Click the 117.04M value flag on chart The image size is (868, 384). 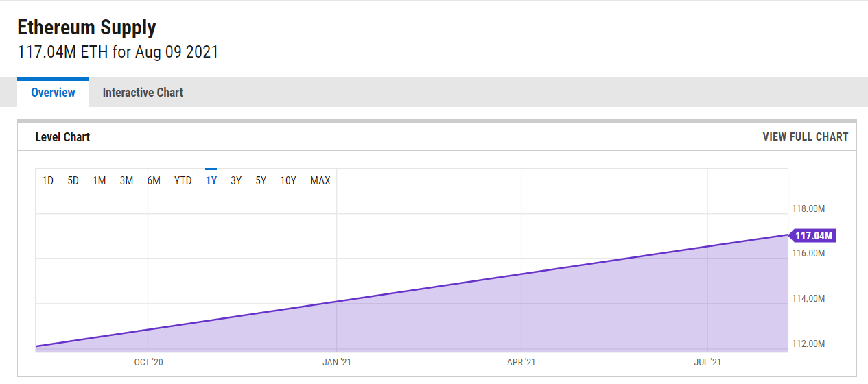812,236
